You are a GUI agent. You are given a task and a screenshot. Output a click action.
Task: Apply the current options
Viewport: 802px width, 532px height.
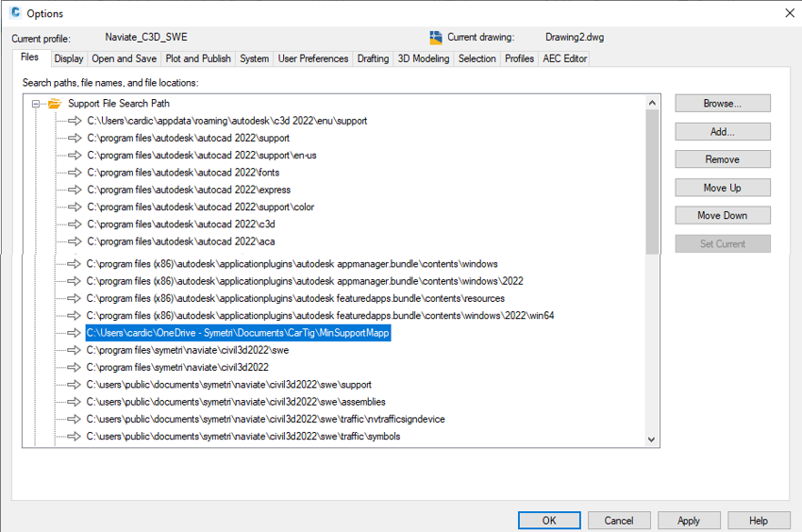pyautogui.click(x=689, y=521)
